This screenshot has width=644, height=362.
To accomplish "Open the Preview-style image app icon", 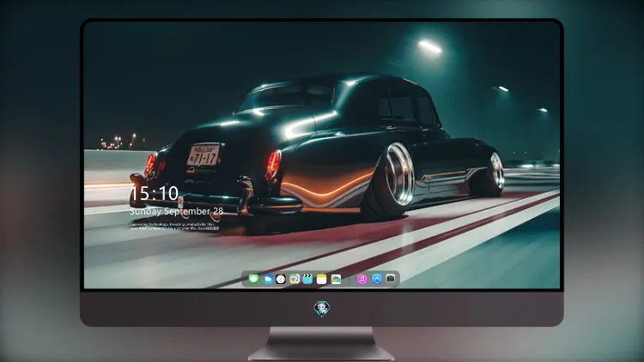I will (295, 279).
